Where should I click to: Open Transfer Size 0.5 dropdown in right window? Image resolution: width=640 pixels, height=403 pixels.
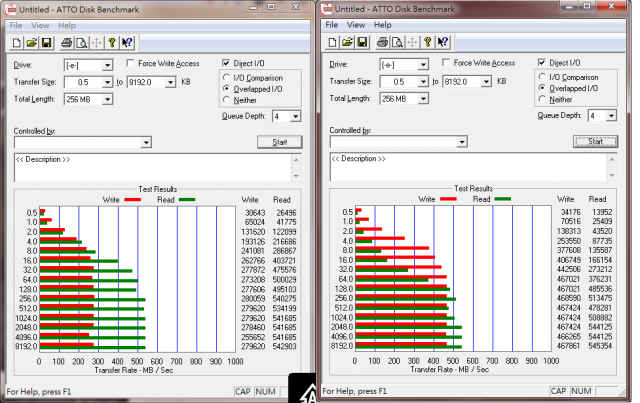(x=423, y=82)
